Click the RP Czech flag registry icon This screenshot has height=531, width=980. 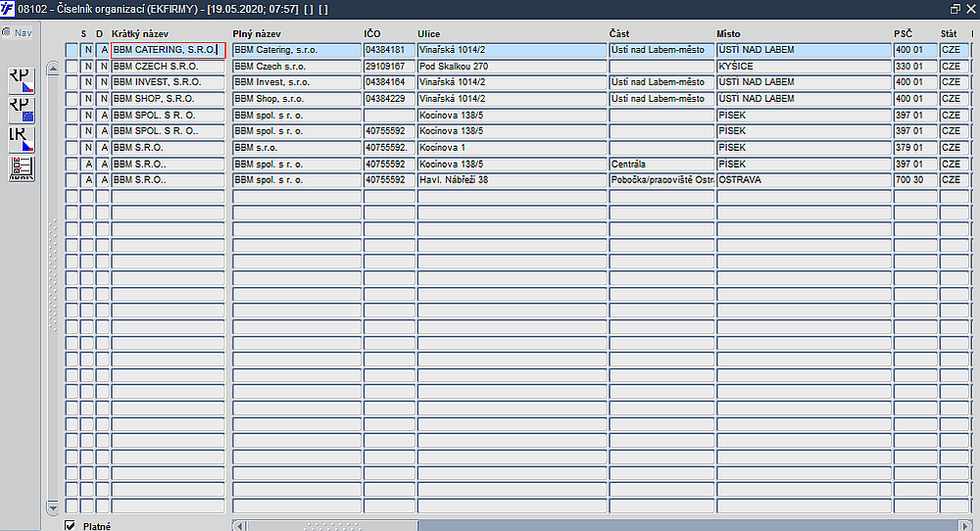click(x=22, y=81)
